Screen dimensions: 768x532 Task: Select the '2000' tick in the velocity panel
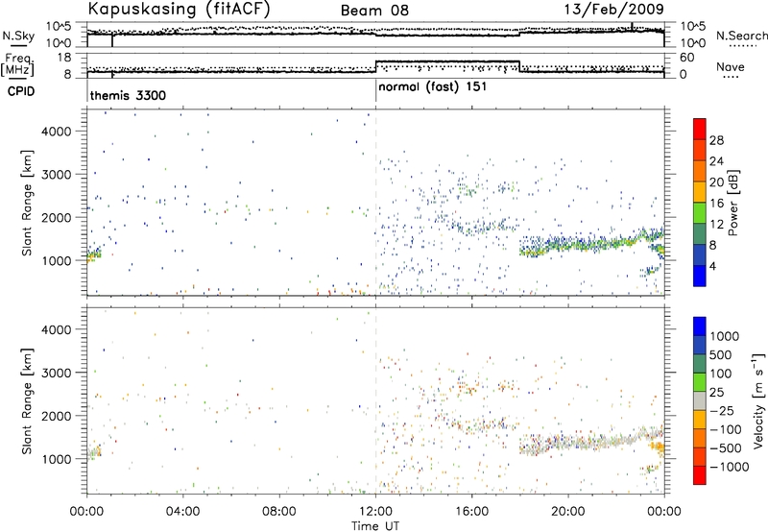[x=56, y=416]
